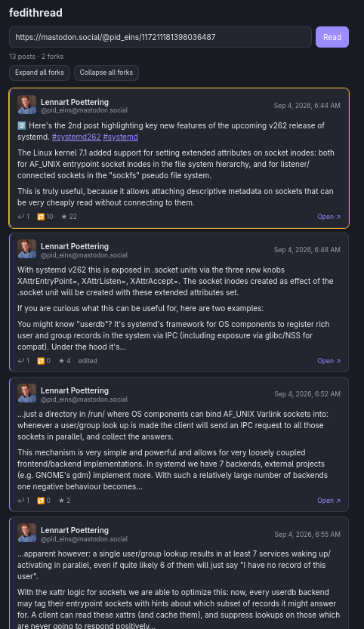Image resolution: width=364 pixels, height=629 pixels.
Task: Click boost icon on the 6:52 AM post
Action: (x=41, y=501)
